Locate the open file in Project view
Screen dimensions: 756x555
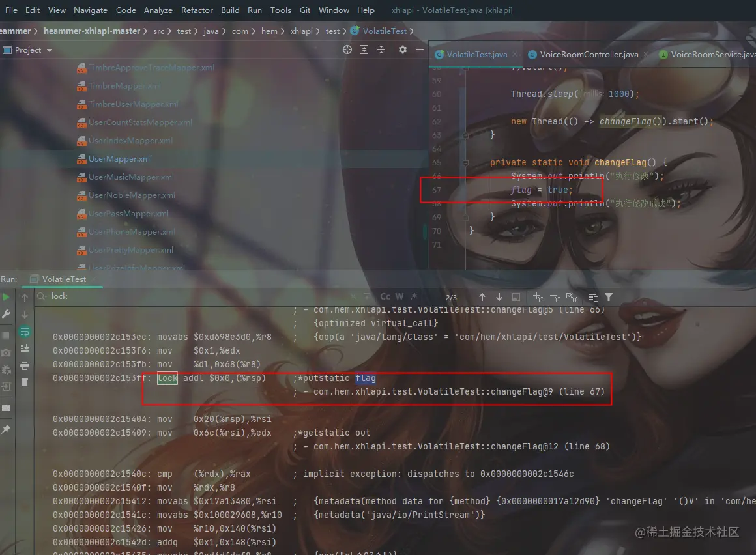coord(347,50)
